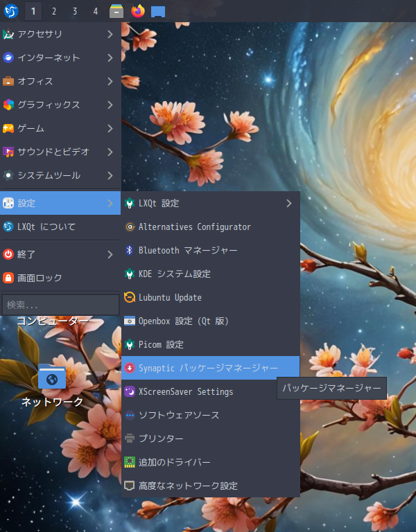Expand the サウンドとビデオ submenu chevron
Screen dimensions: 416x532
tap(110, 152)
